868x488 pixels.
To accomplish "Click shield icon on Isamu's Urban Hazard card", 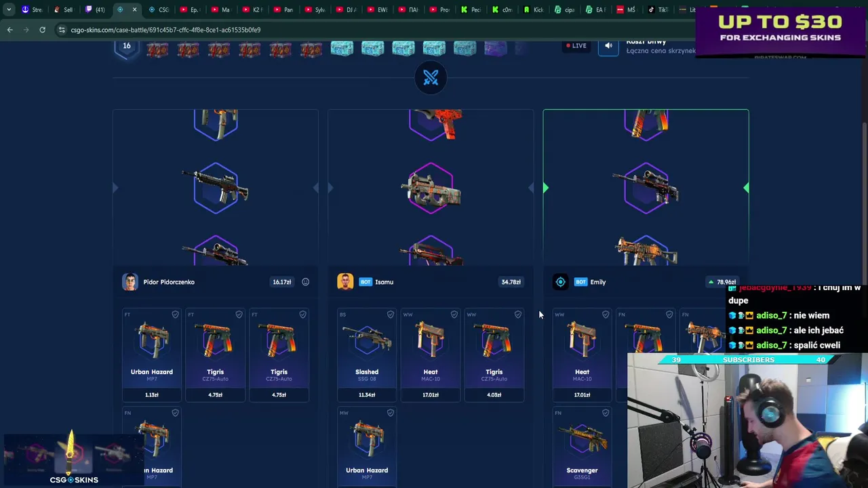I will tap(391, 413).
